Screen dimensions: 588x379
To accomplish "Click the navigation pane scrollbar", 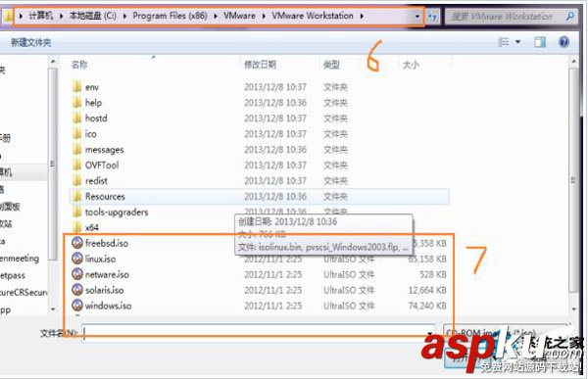I will tap(53, 164).
